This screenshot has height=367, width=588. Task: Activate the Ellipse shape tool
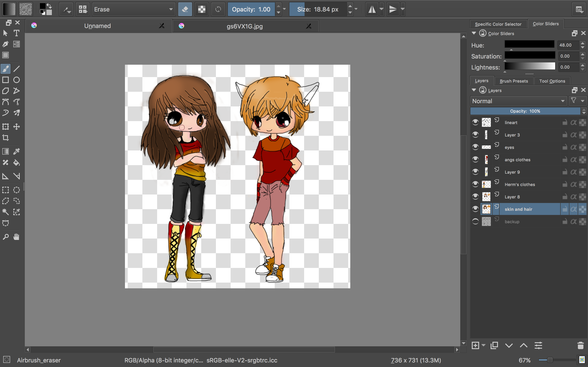point(16,80)
